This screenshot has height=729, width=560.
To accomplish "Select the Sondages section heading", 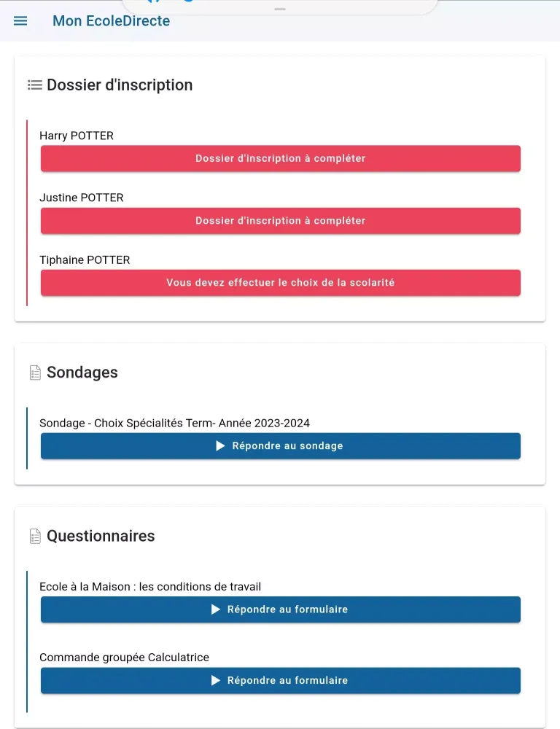I will point(82,373).
